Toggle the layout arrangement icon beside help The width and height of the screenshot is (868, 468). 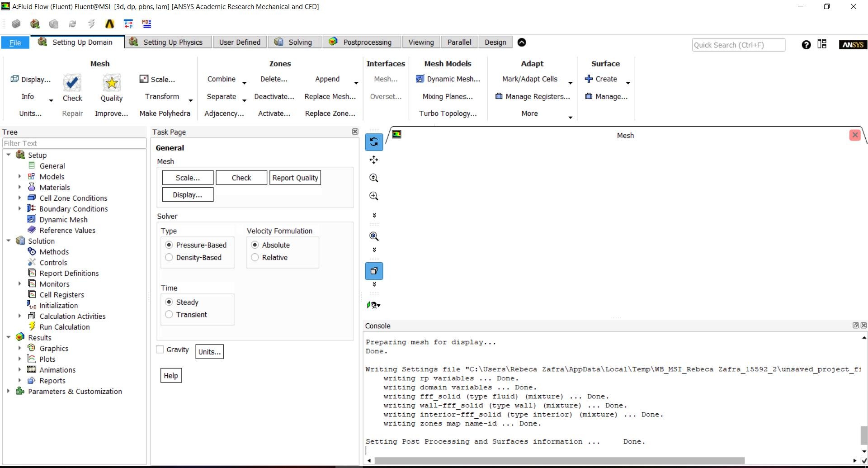pos(822,44)
